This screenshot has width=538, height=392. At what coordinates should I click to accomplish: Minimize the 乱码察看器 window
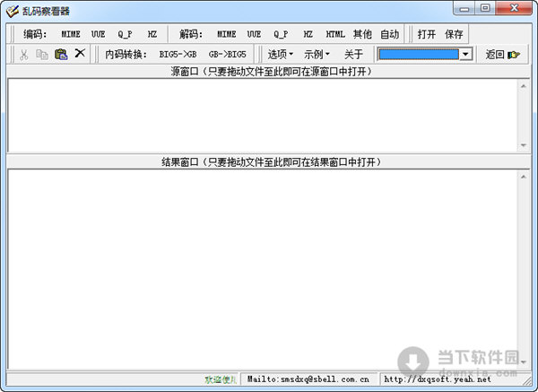[x=464, y=8]
